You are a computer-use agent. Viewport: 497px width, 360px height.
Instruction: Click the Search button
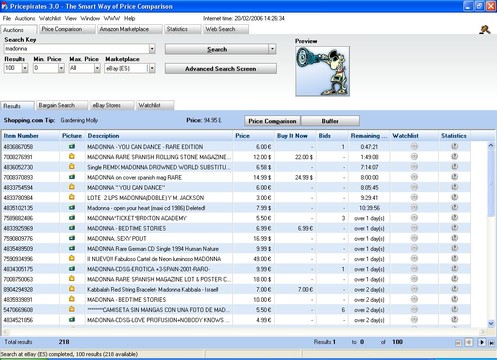[217, 49]
